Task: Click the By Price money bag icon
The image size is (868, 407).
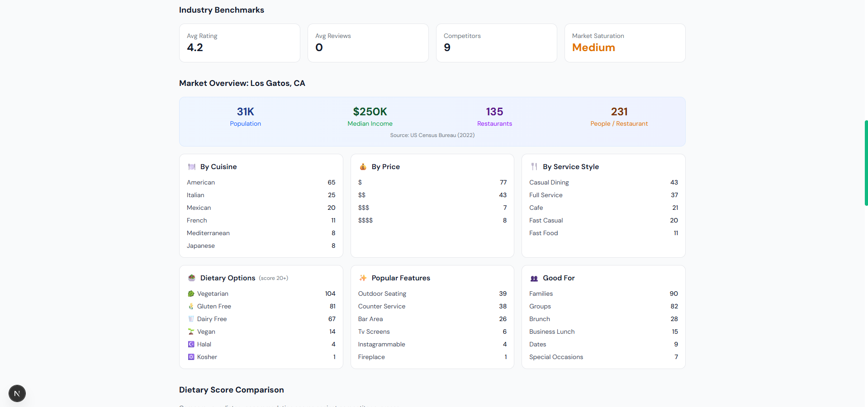Action: click(x=363, y=167)
